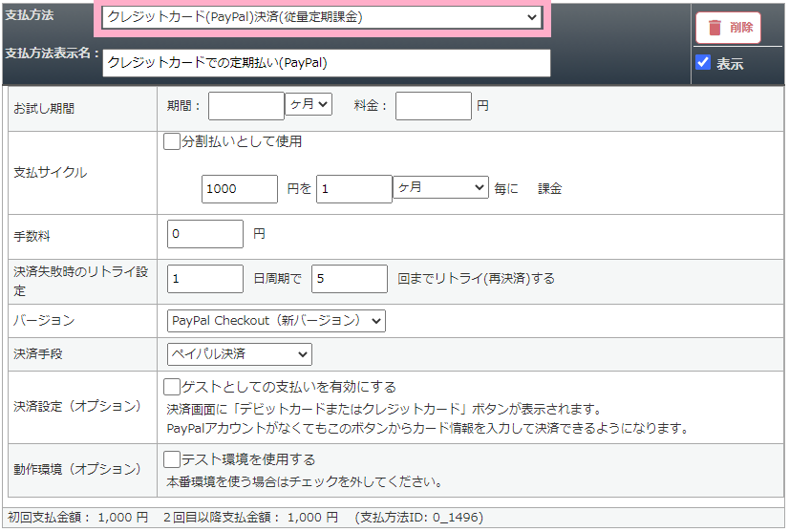The height and width of the screenshot is (532, 789).
Task: Click the 削除 delete button label
Action: click(x=741, y=27)
